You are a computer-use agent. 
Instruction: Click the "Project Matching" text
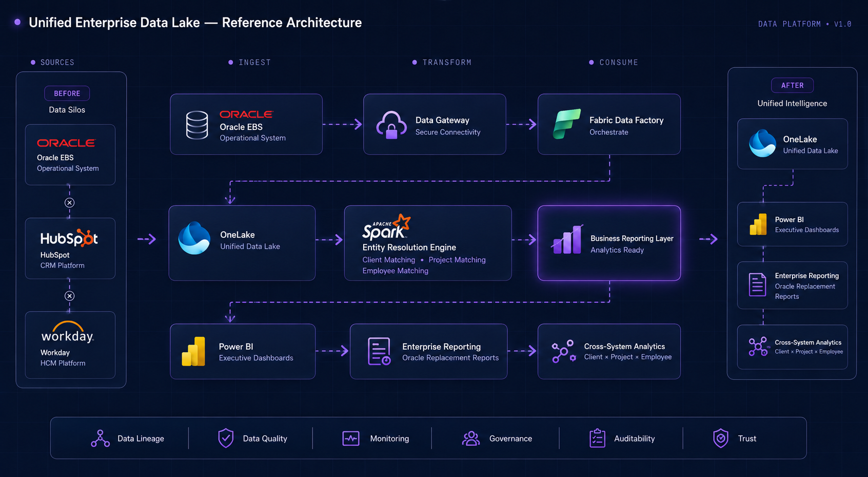(x=457, y=260)
